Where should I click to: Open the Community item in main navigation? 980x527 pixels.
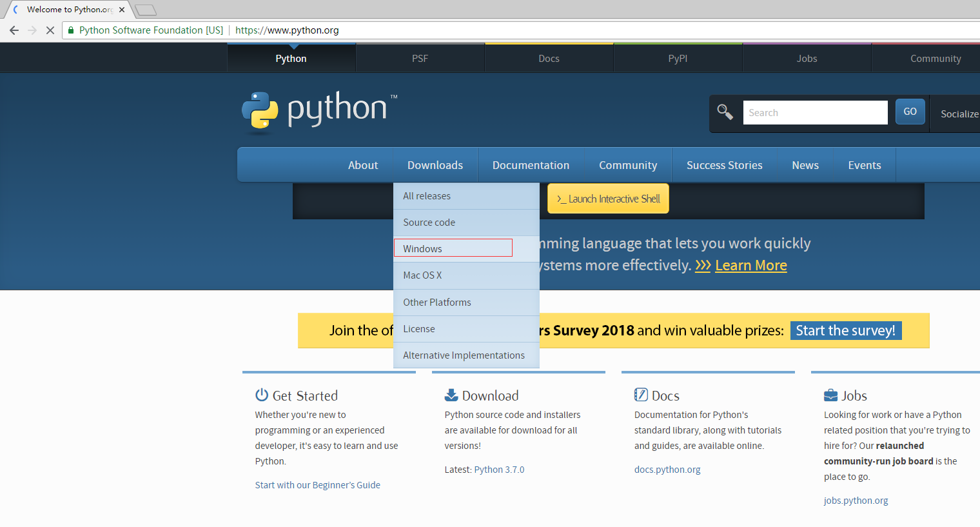click(628, 165)
